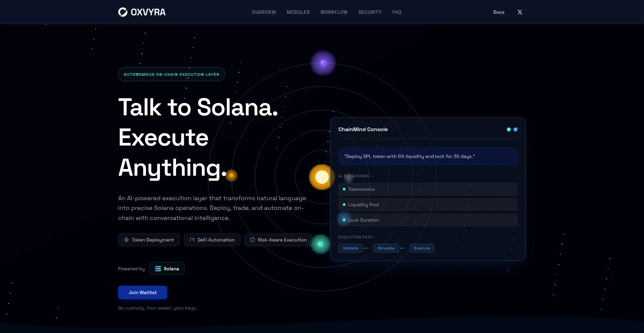
Task: Select the Simulate step button
Action: pos(386,248)
